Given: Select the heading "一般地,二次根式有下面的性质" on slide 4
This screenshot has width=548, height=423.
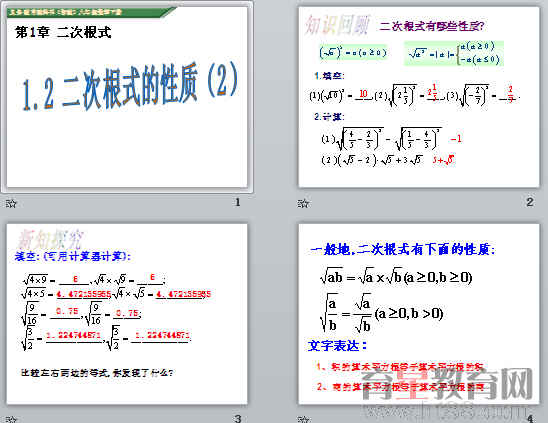Looking at the screenshot, I should coord(402,250).
